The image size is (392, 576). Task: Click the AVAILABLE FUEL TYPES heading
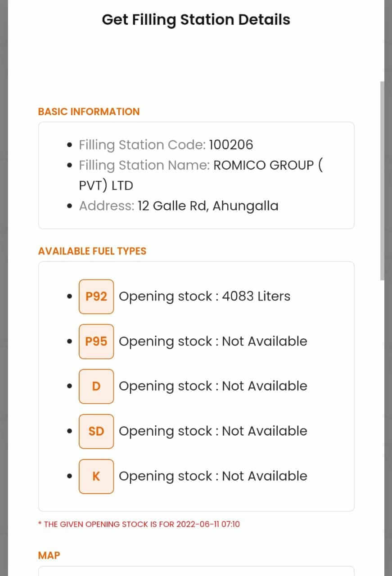pos(92,251)
